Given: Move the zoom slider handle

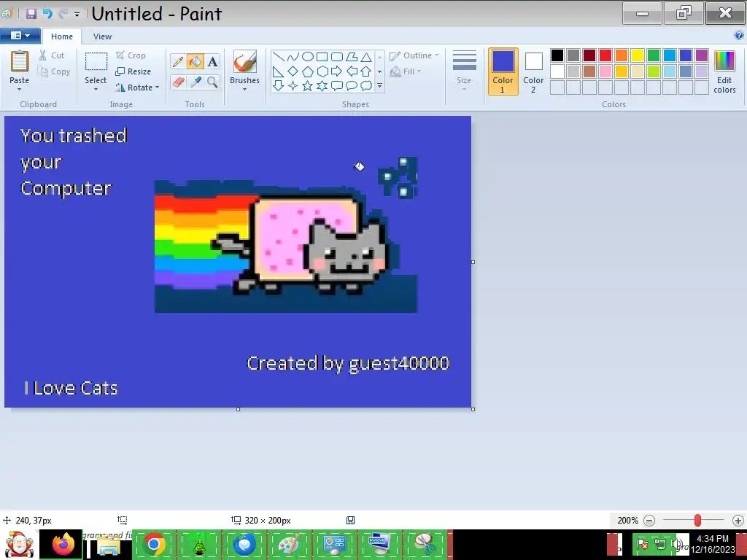Looking at the screenshot, I should point(697,521).
